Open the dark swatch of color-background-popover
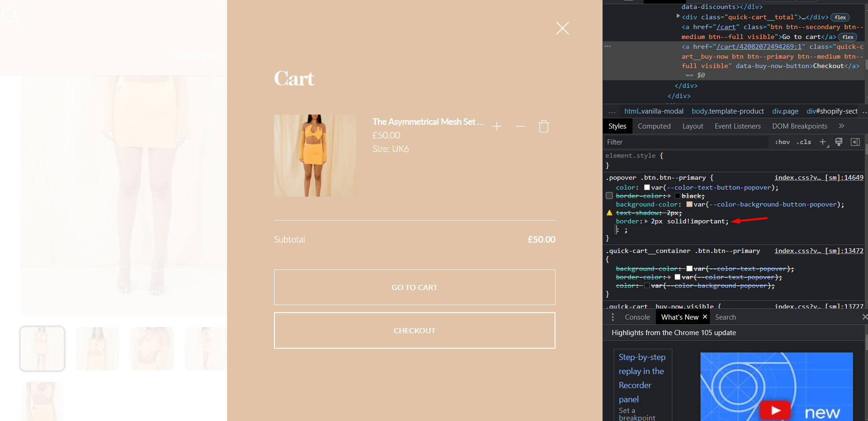Screen dimensions: 868x421 (647, 285)
